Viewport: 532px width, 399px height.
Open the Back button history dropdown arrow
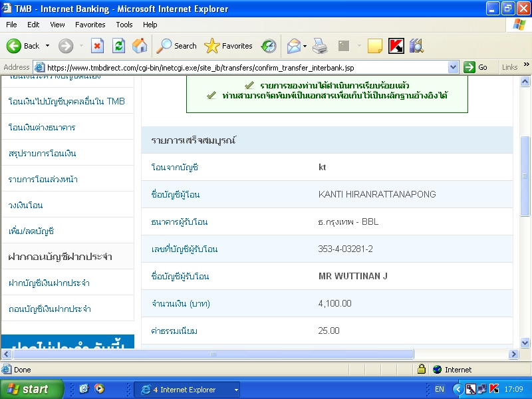(x=47, y=46)
